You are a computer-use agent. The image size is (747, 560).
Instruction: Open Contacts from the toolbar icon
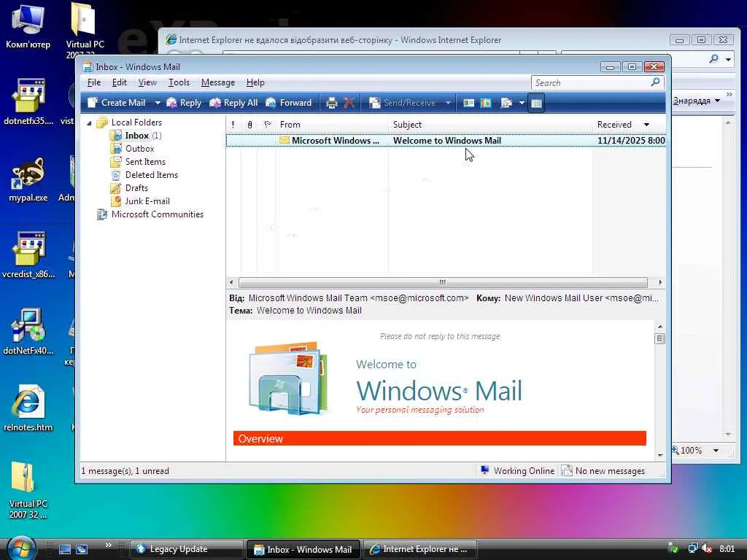click(469, 103)
